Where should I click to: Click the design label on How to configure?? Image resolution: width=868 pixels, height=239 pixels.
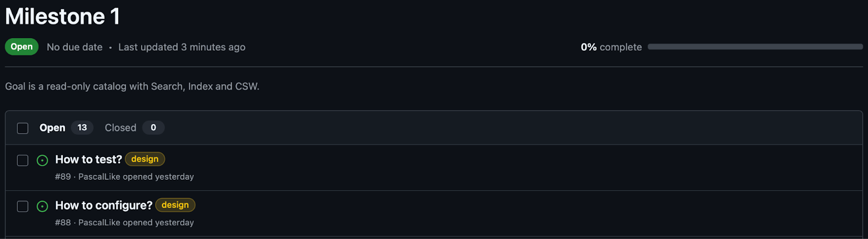(x=175, y=205)
